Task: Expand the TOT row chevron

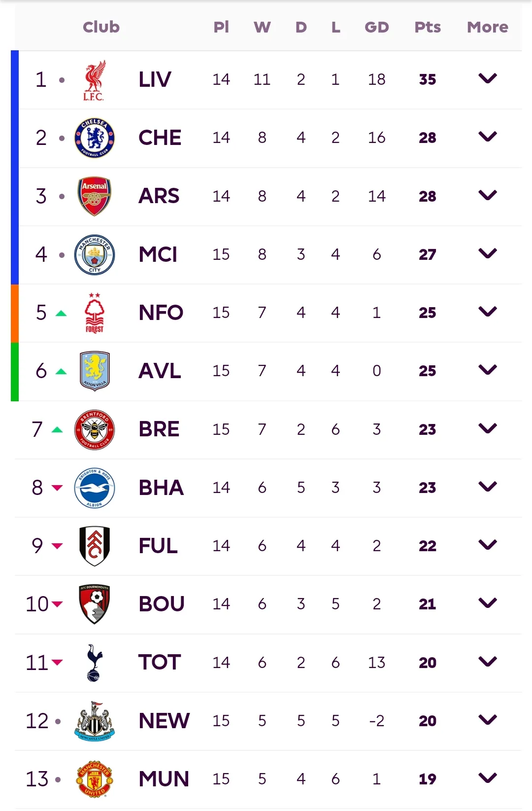Action: pyautogui.click(x=488, y=662)
